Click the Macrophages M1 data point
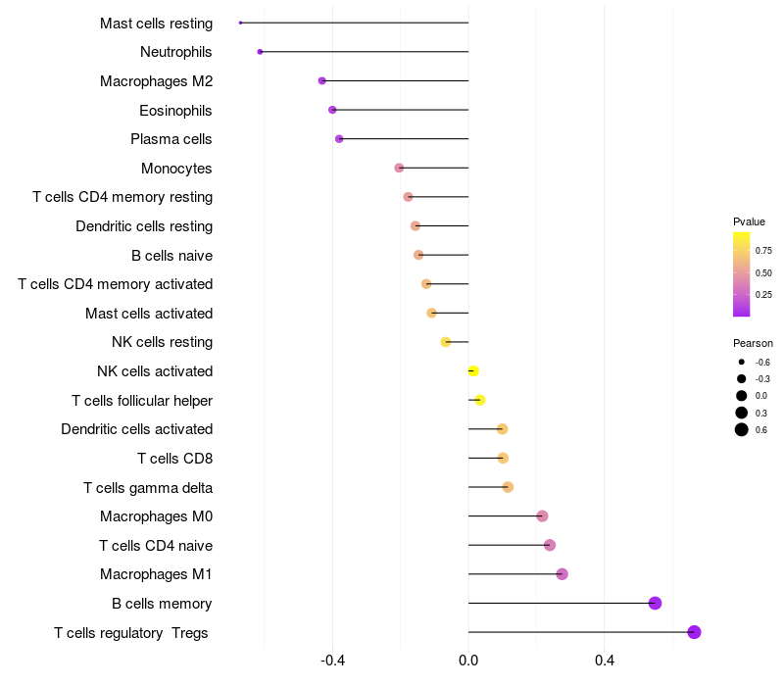Image resolution: width=784 pixels, height=686 pixels. point(562,574)
